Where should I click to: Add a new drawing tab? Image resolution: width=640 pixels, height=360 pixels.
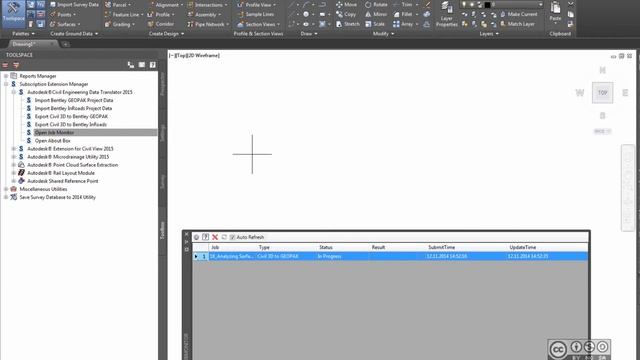click(66, 44)
